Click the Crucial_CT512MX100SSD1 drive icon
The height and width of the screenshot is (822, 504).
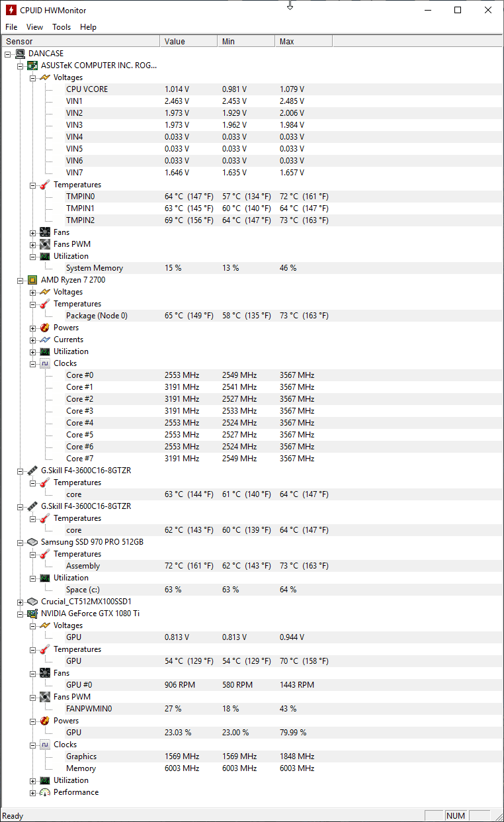coord(32,602)
